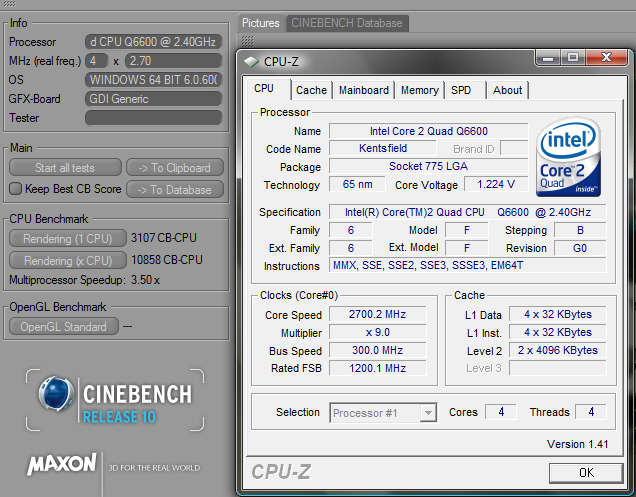Click the Technology value 65 nm
This screenshot has width=636, height=497.
(357, 184)
